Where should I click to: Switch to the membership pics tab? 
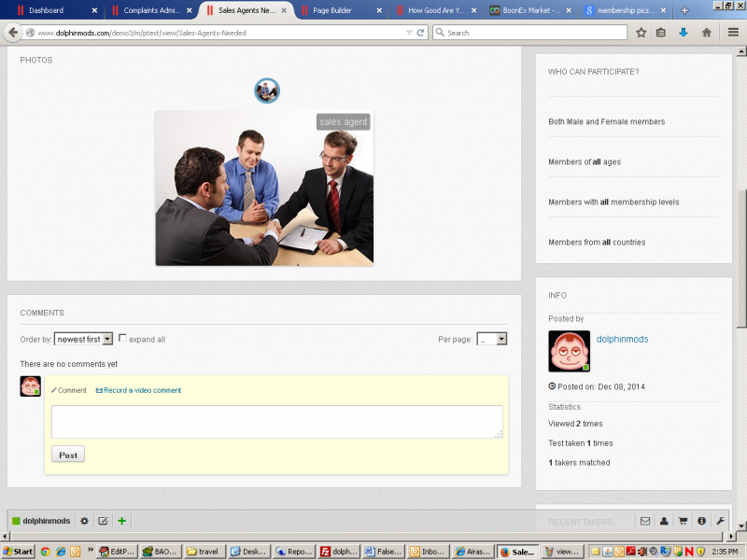pyautogui.click(x=626, y=10)
